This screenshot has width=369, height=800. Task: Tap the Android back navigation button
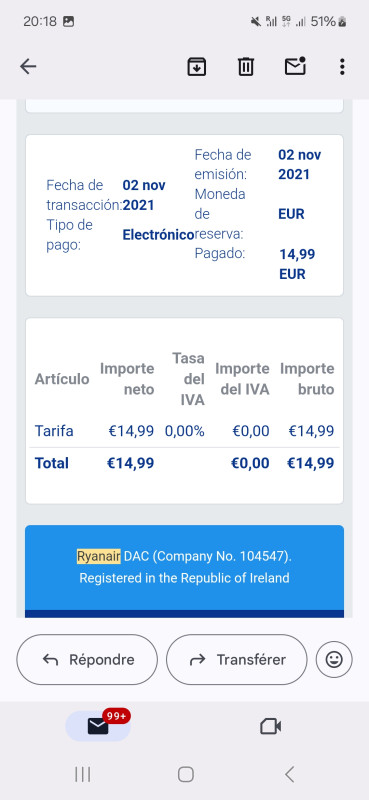tap(289, 774)
